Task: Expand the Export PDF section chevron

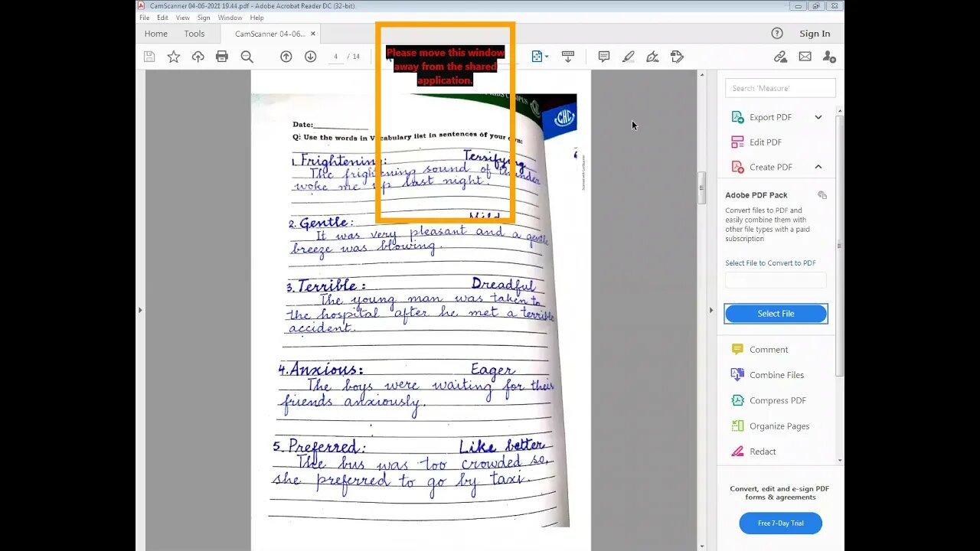Action: click(818, 117)
